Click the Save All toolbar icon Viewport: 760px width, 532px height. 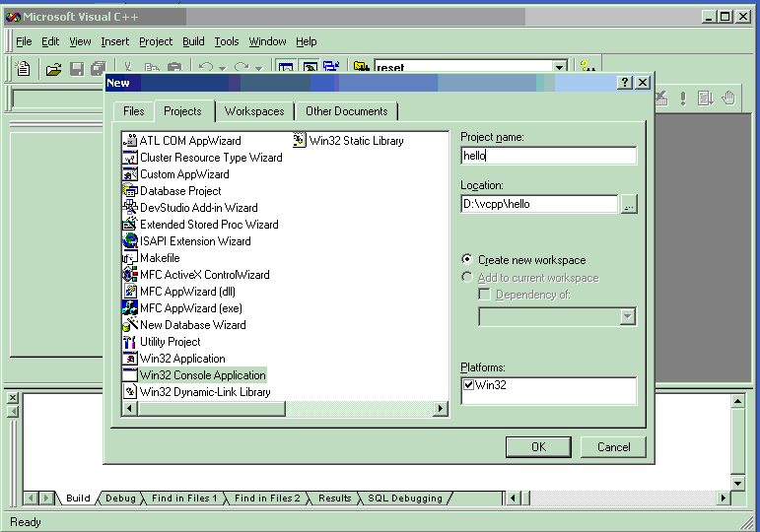point(99,69)
